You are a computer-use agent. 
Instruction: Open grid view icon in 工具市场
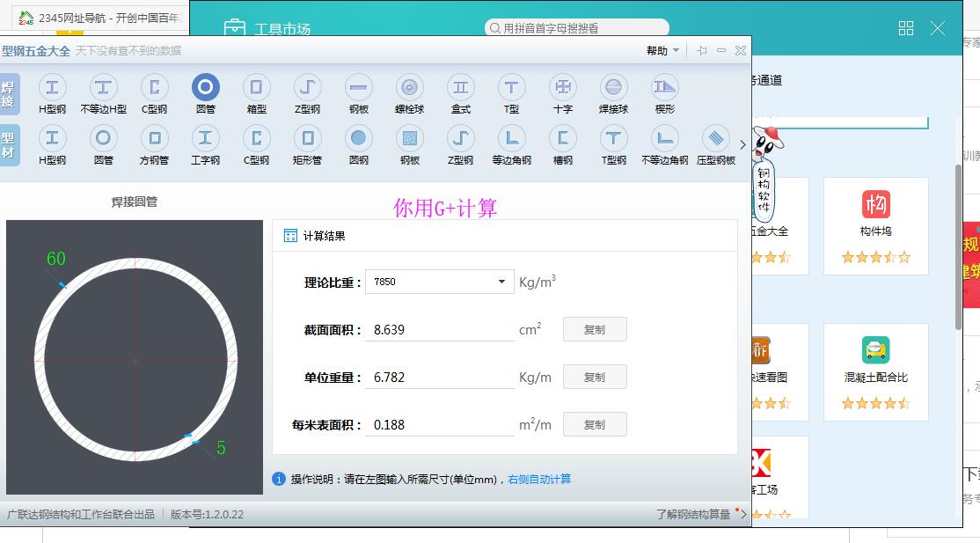905,28
